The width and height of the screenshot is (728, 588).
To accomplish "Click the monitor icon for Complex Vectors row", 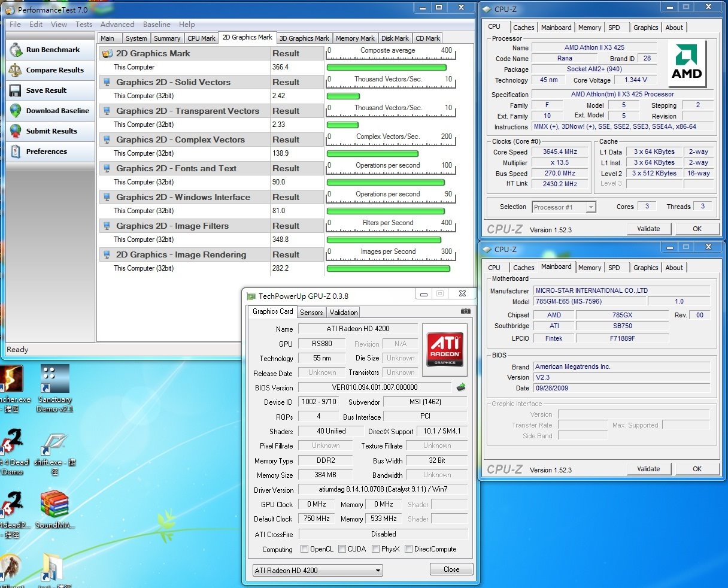I will pos(107,140).
